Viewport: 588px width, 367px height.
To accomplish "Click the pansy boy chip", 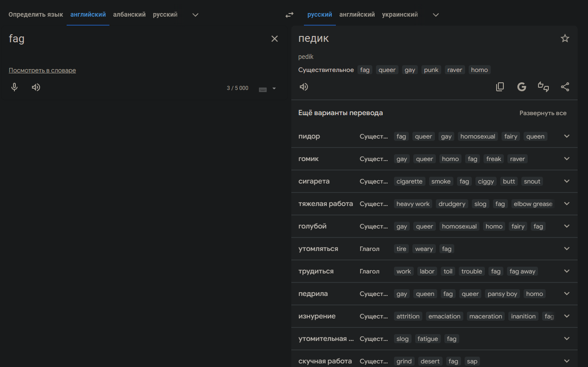I will [x=502, y=294].
